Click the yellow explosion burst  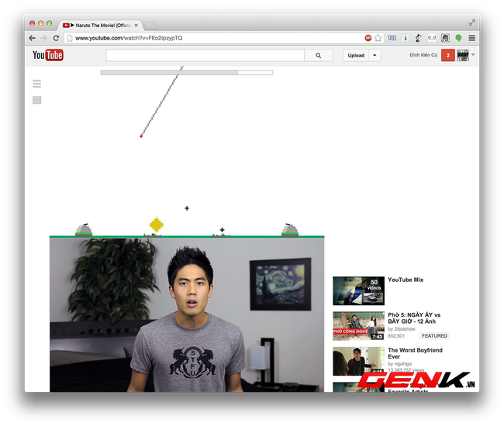[x=157, y=225]
